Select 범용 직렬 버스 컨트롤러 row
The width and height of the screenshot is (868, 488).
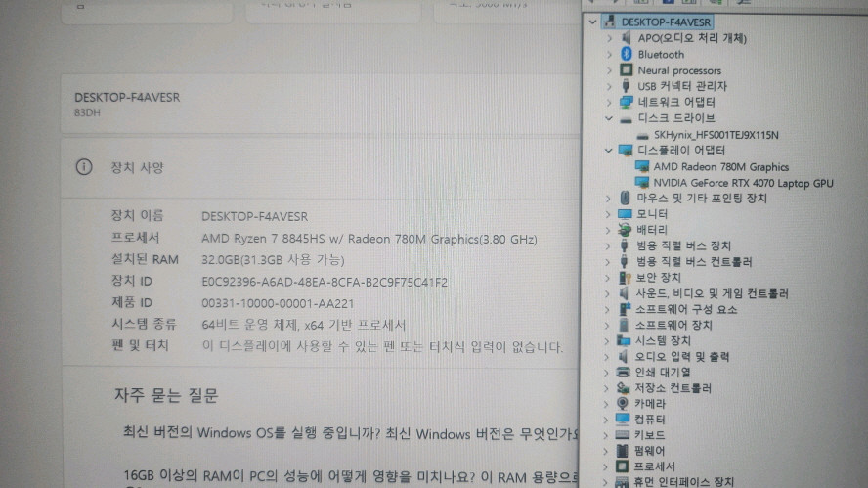[694, 261]
